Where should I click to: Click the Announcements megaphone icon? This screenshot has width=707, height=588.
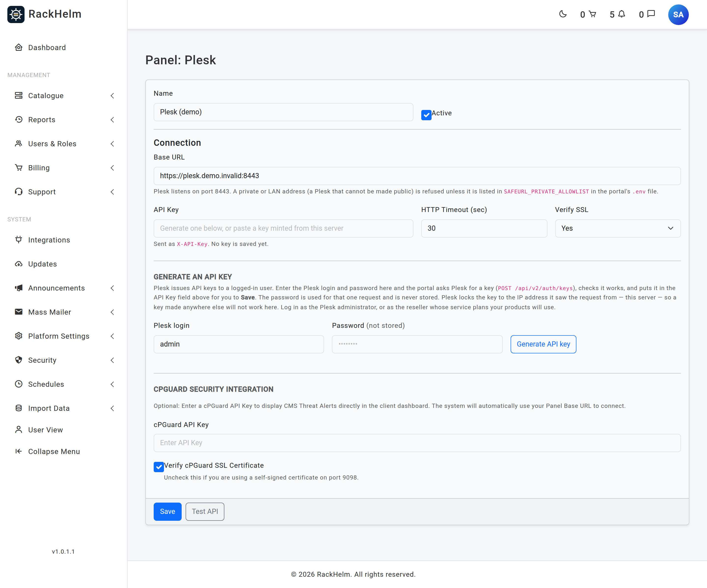coord(19,288)
